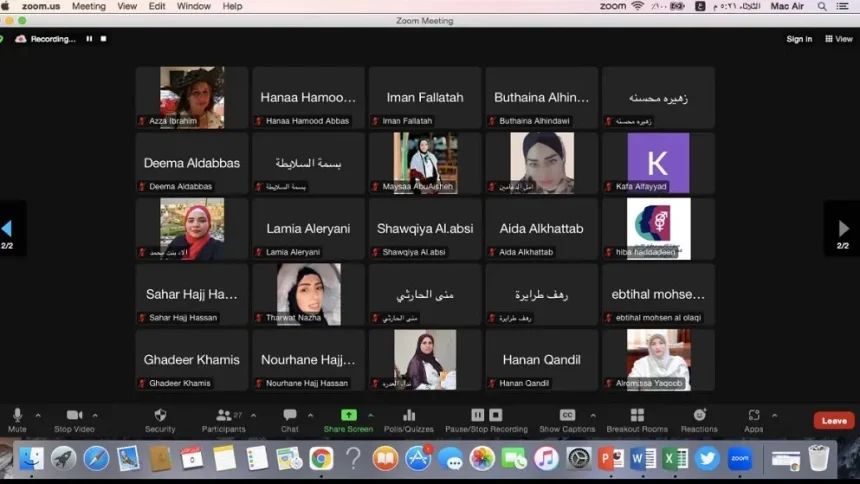Stop recording using top-left indicator square
Image resolution: width=860 pixels, height=484 pixels.
click(x=103, y=39)
